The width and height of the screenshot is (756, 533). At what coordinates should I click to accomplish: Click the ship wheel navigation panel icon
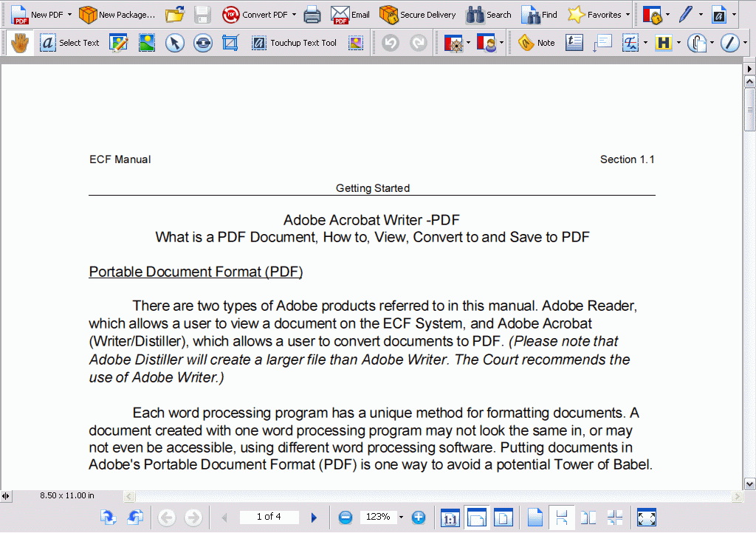[453, 43]
